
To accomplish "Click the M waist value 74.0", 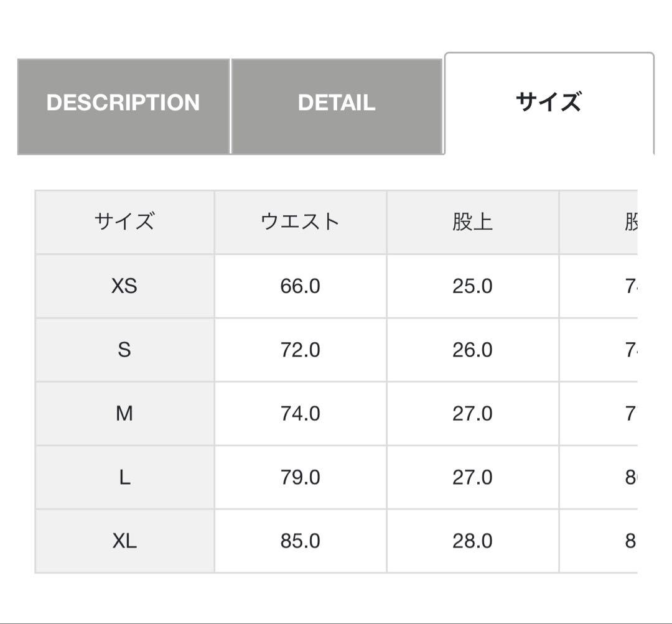I will coord(300,414).
